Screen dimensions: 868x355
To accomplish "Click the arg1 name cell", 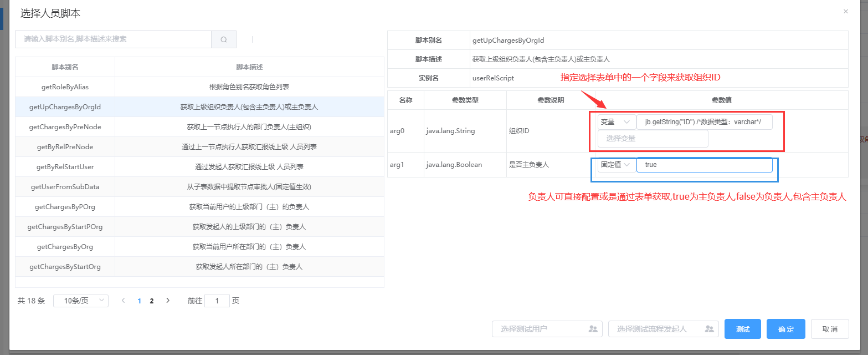I will pos(405,165).
